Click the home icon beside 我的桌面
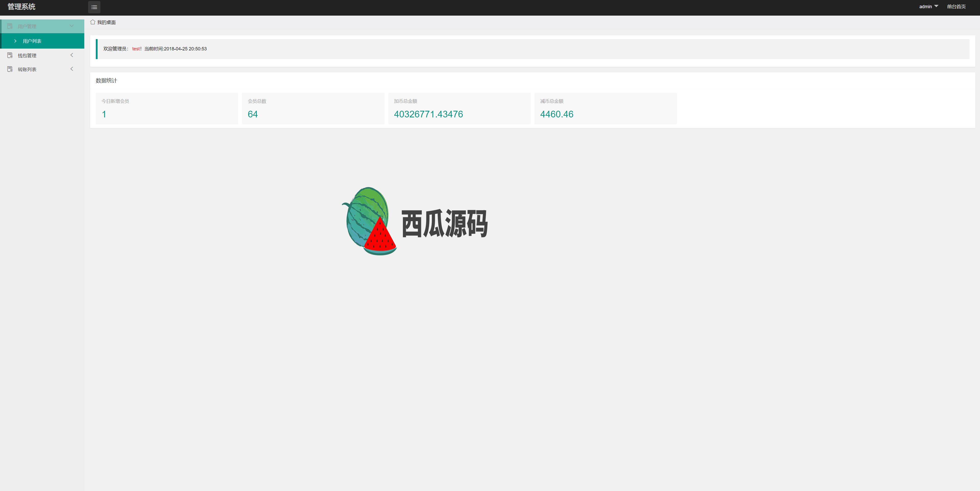Viewport: 980px width, 491px height. point(92,22)
